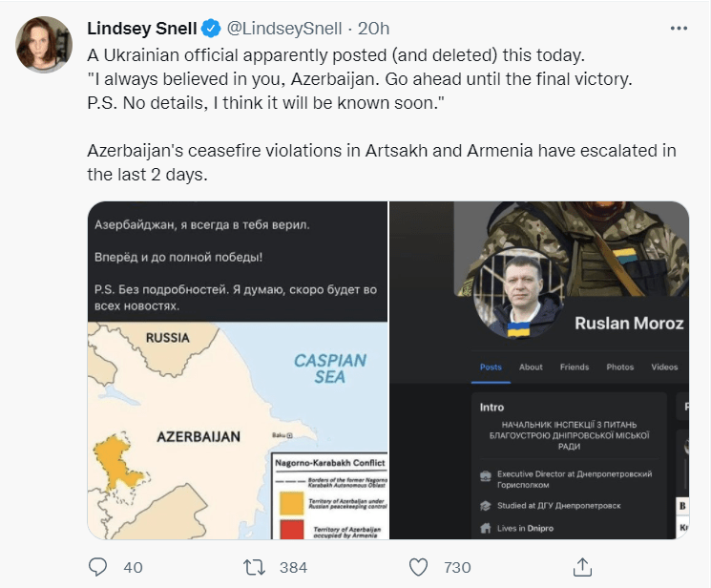The width and height of the screenshot is (711, 588).
Task: Open the 20h timestamp link
Action: point(373,29)
